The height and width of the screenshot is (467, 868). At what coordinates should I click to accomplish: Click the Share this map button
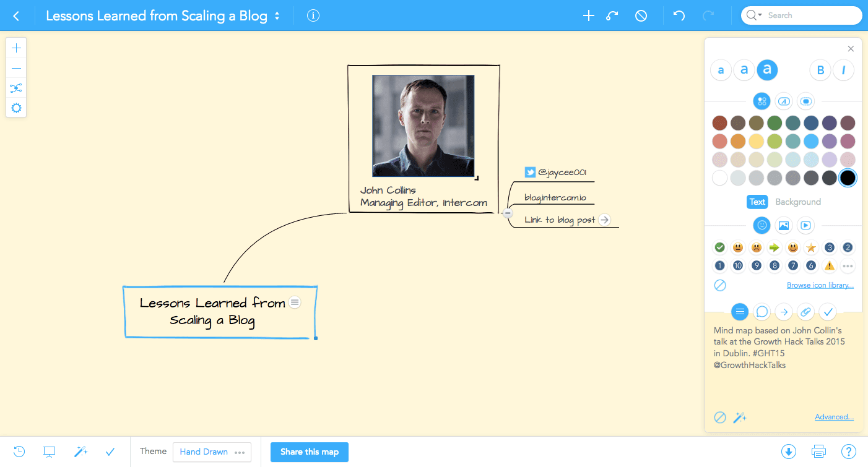click(x=309, y=452)
